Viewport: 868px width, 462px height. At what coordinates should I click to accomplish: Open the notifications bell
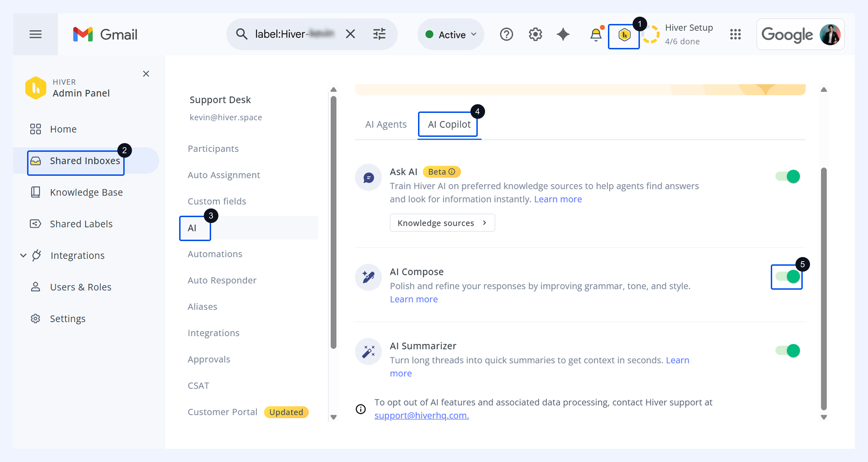[596, 34]
